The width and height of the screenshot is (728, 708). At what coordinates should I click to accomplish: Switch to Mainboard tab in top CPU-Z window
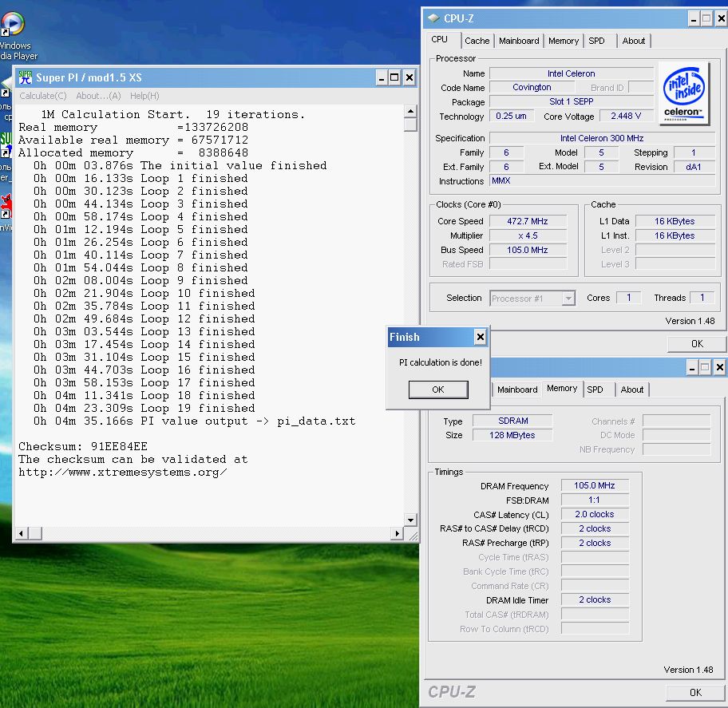coord(519,41)
